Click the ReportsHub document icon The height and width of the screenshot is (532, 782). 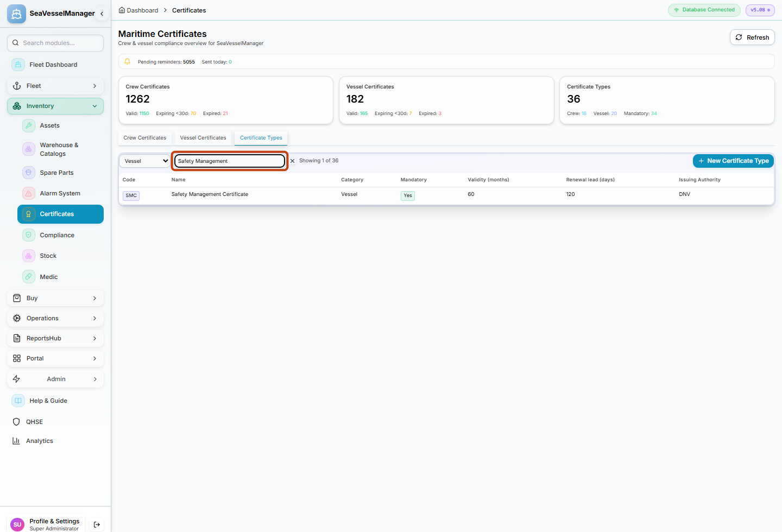[x=17, y=338]
